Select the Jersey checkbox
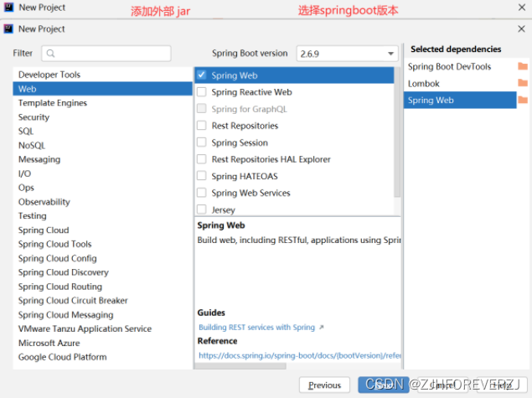532x398 pixels. 202,209
